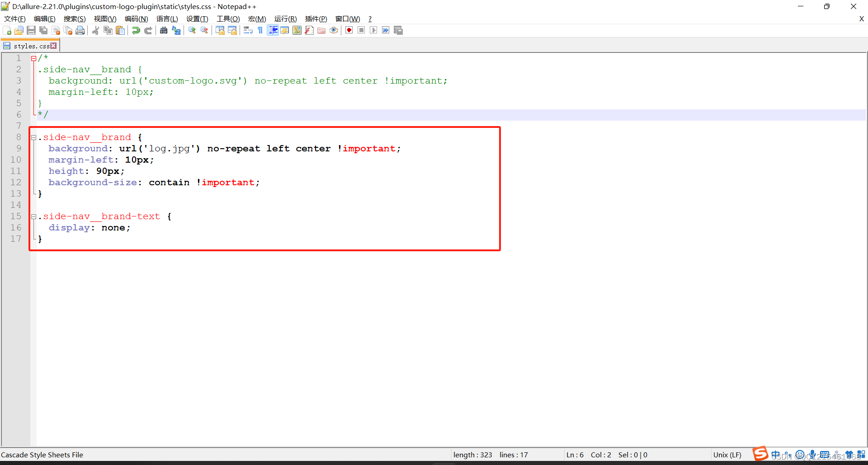Click the Zoom Out magnifier icon
The image size is (868, 465).
coord(204,30)
